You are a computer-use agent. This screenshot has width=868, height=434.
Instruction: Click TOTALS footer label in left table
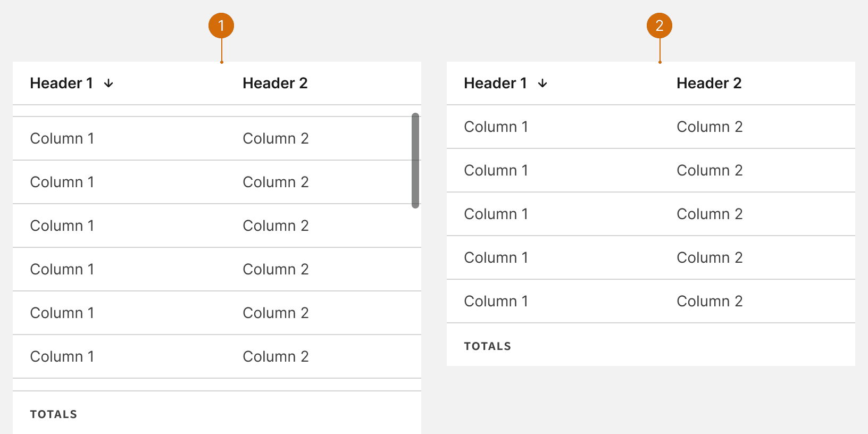point(54,414)
